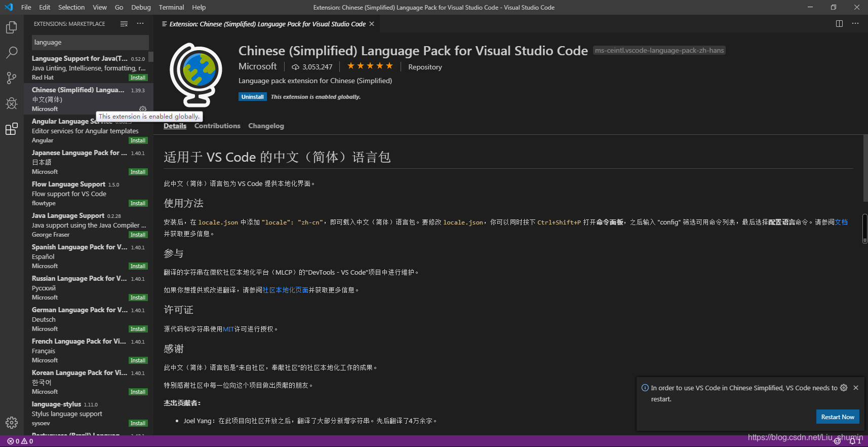Install French Language Pack
868x447 pixels.
point(138,360)
